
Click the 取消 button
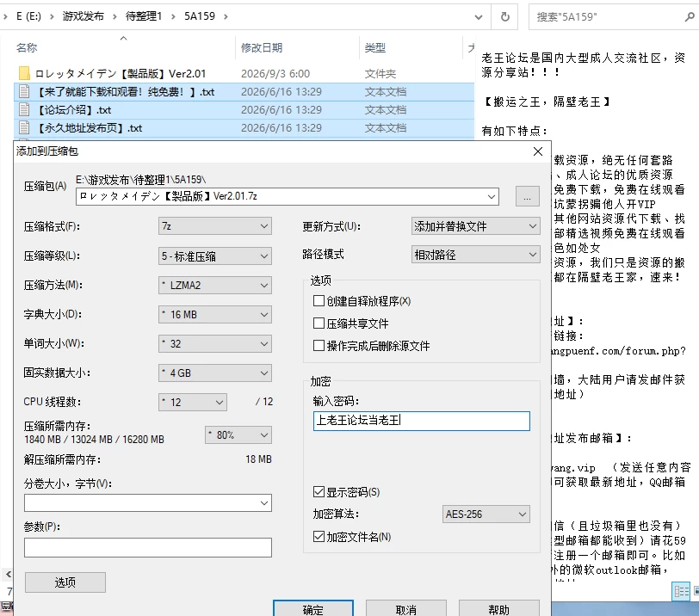[x=406, y=608]
